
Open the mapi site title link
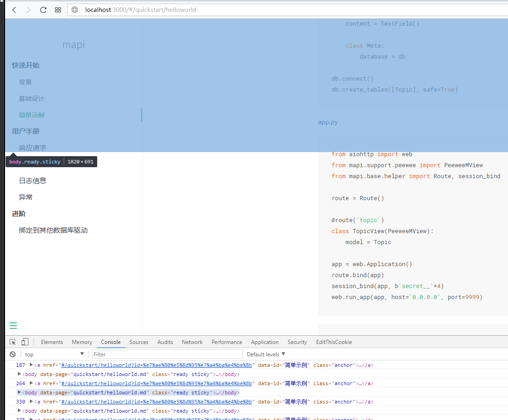coord(73,44)
